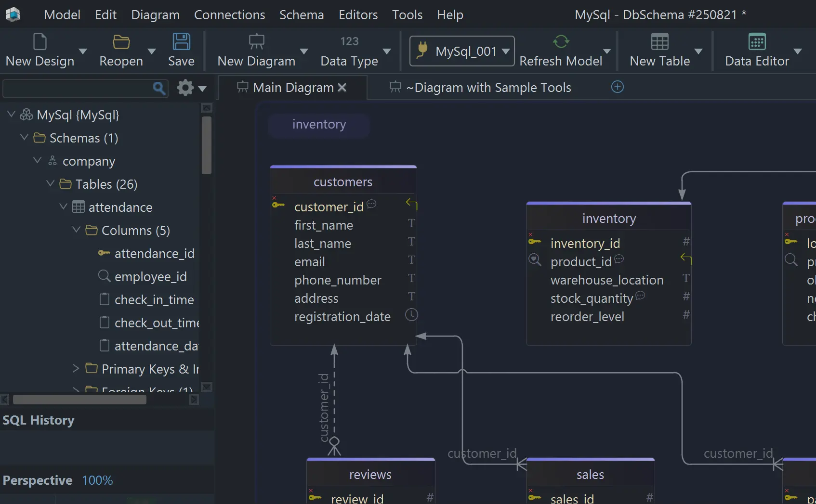Open the Refresh Model dropdown arrow
The width and height of the screenshot is (816, 504).
(x=606, y=52)
